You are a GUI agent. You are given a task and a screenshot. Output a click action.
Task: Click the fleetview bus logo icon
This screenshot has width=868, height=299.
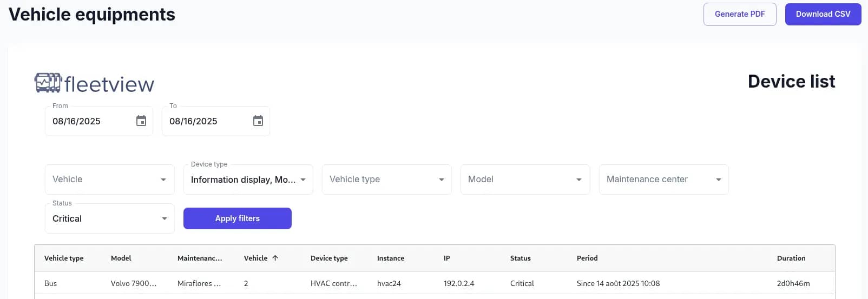tap(48, 83)
